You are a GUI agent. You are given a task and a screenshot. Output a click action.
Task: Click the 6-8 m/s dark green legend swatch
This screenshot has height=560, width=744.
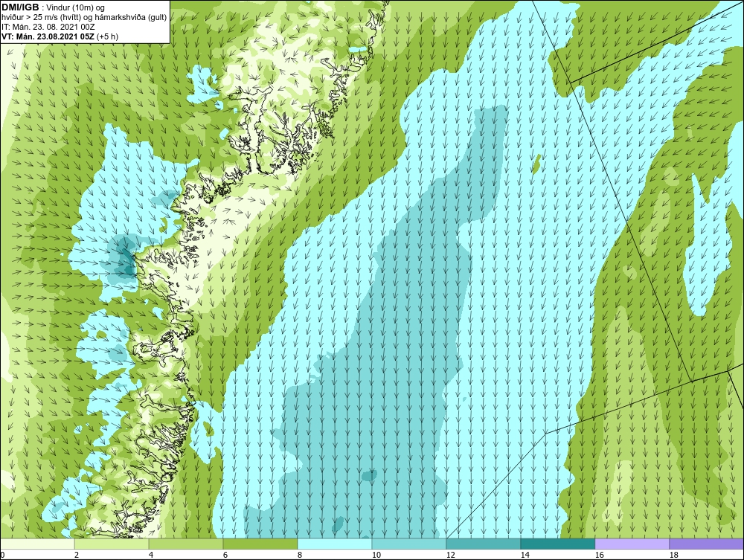[x=260, y=544]
